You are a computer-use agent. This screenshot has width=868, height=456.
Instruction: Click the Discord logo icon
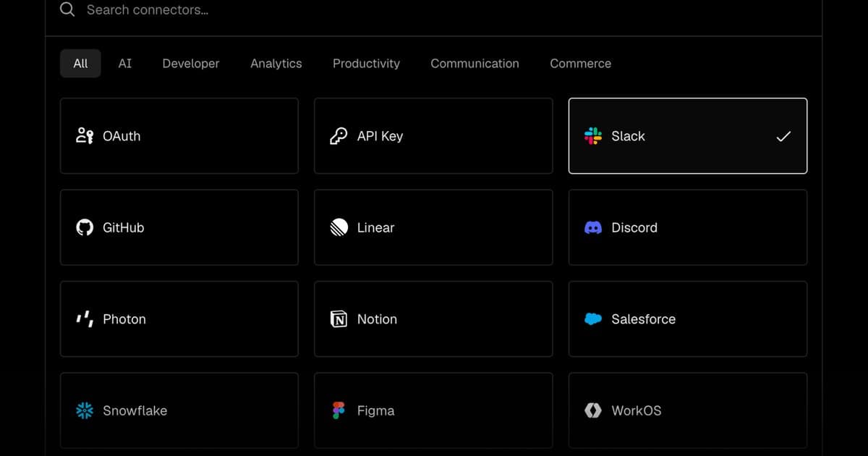(593, 227)
